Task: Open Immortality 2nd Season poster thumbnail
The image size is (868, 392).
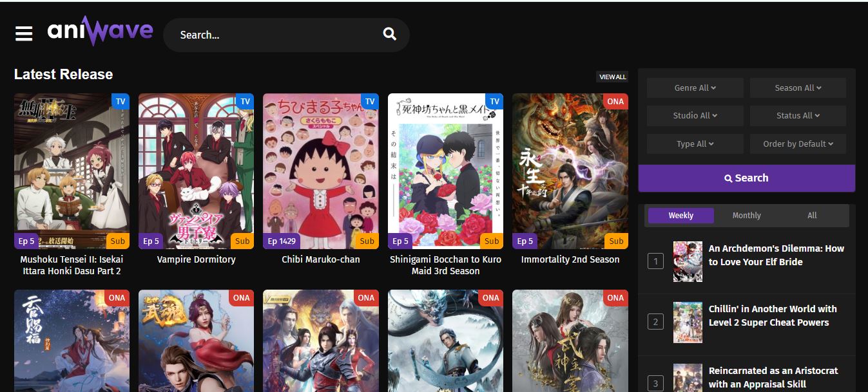Action: click(570, 171)
